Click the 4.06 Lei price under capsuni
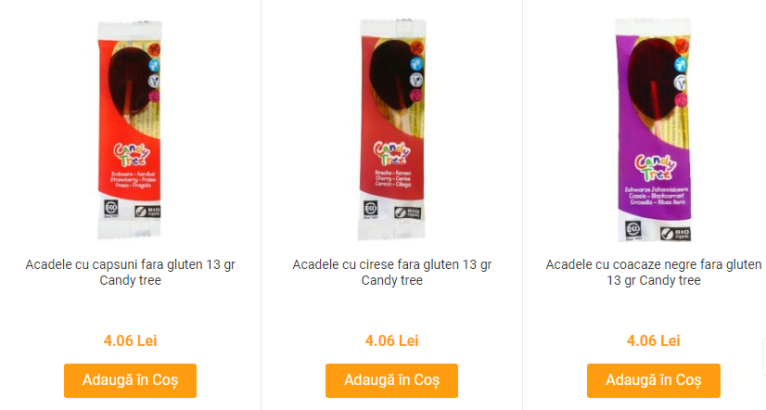Viewport: 766px width, 410px height. [130, 341]
